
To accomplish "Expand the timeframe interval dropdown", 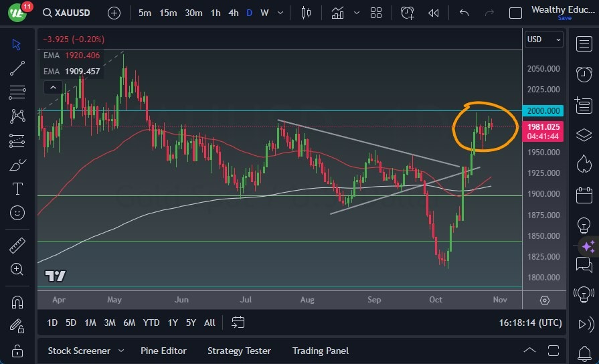I will coord(280,13).
